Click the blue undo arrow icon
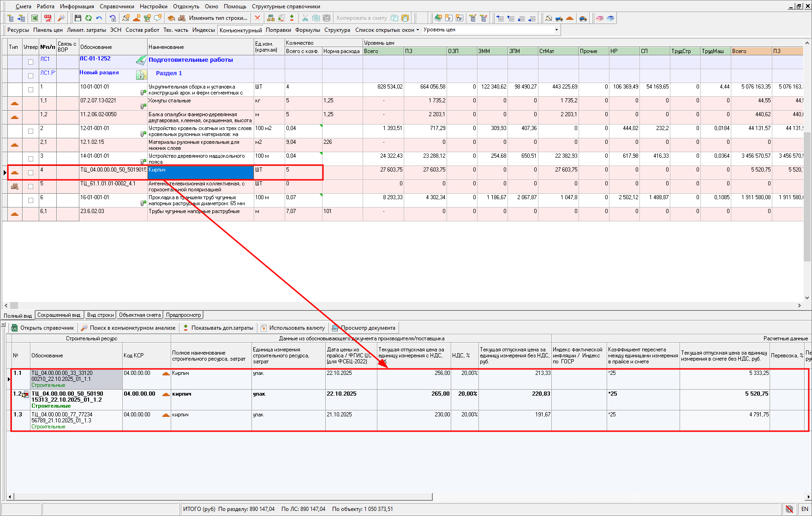The width and height of the screenshot is (812, 516). tap(99, 18)
